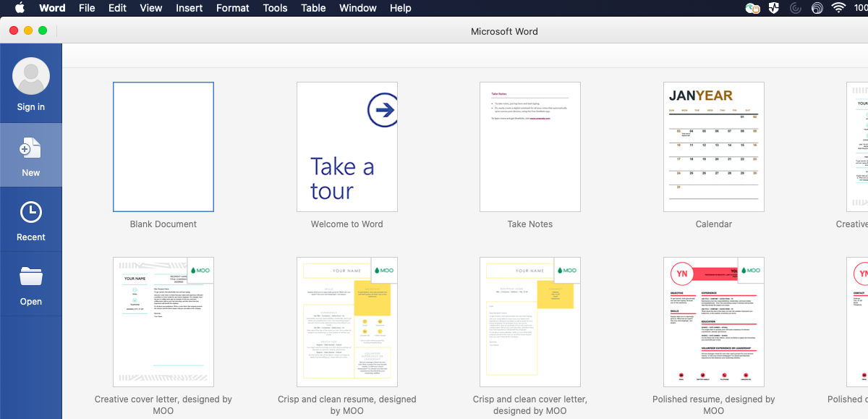Image resolution: width=868 pixels, height=419 pixels.
Task: Open the Format menu
Action: coord(233,8)
